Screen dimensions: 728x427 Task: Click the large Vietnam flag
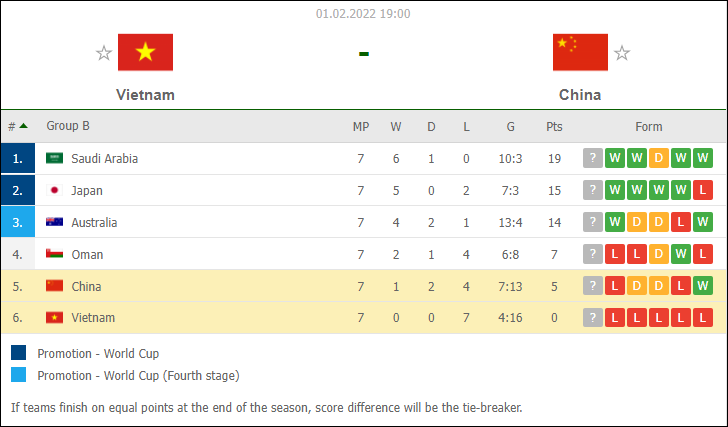(x=145, y=52)
